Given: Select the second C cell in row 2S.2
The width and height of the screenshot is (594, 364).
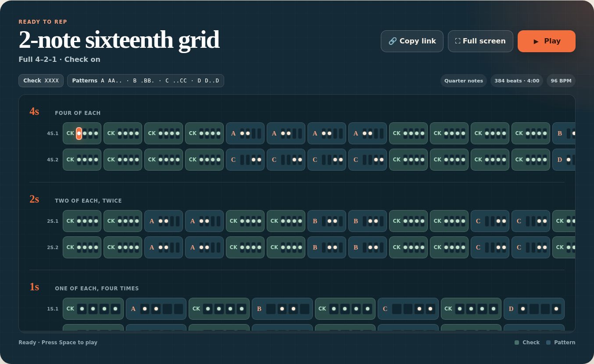Looking at the screenshot, I should tap(531, 247).
